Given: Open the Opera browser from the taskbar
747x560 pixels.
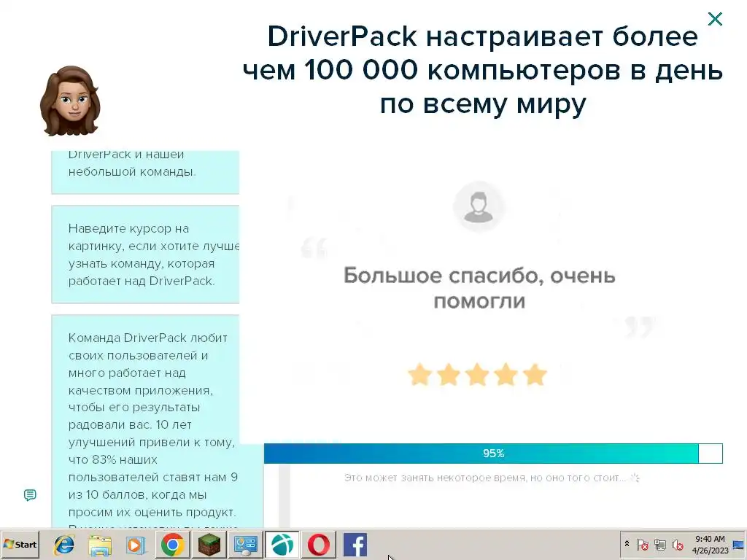Looking at the screenshot, I should click(319, 544).
